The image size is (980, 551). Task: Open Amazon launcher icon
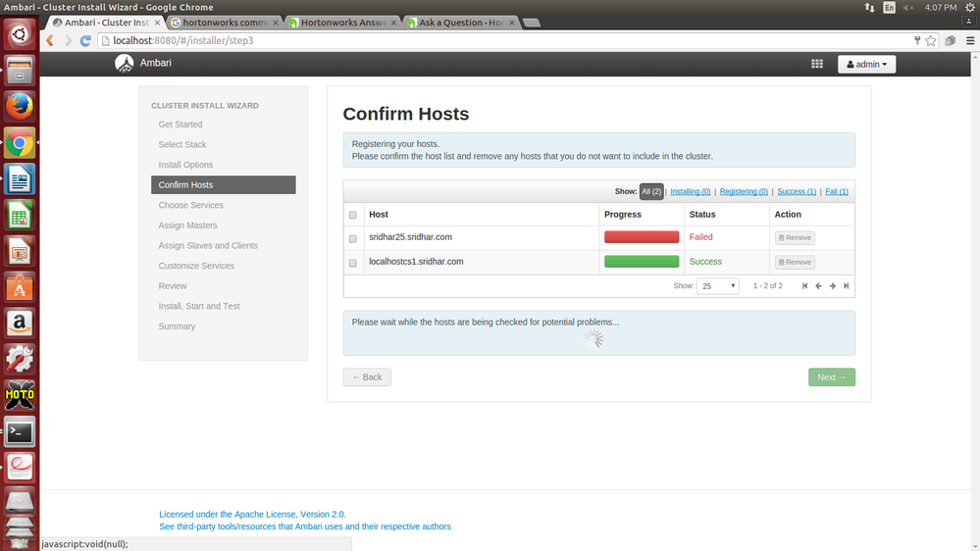20,324
